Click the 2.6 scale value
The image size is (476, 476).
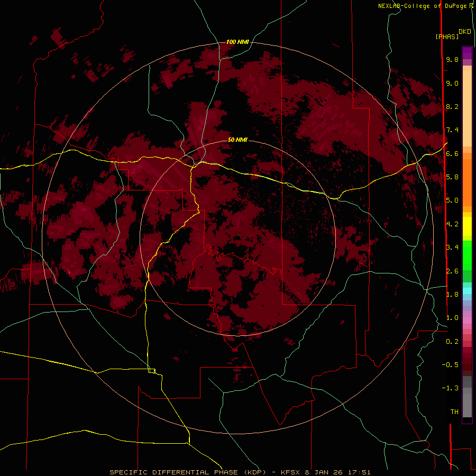point(452,271)
